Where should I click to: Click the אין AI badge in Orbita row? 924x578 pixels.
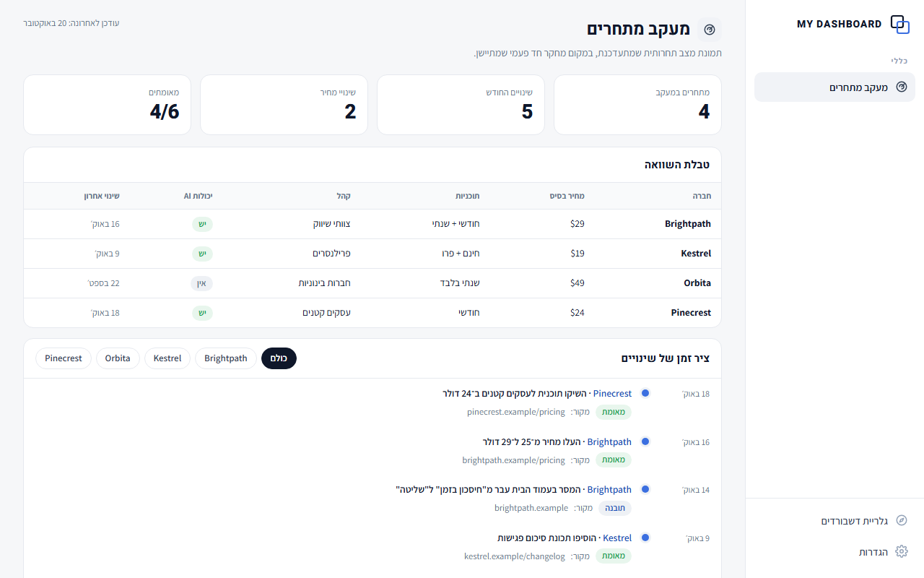[202, 283]
